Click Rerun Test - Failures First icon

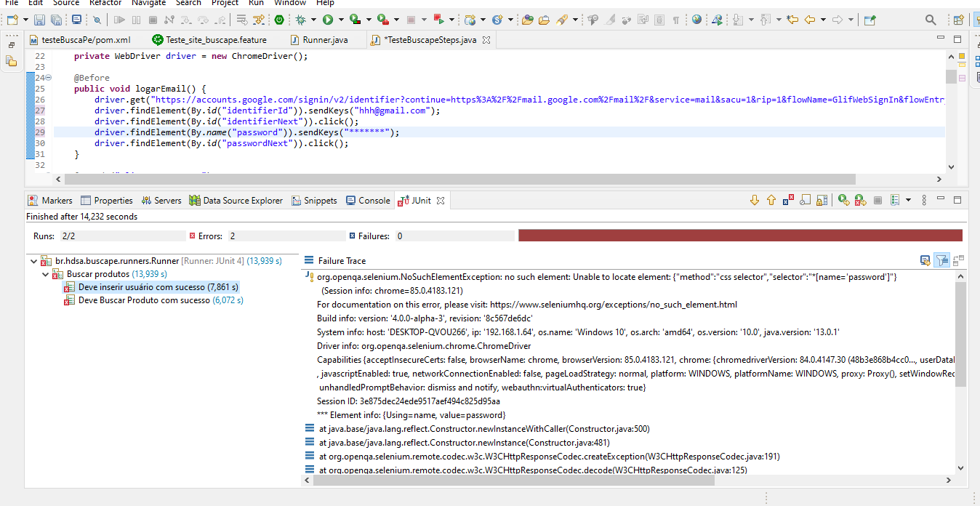pyautogui.click(x=860, y=200)
